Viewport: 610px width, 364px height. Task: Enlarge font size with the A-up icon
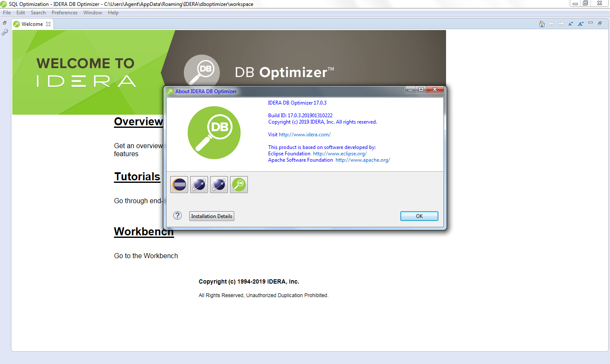tap(581, 24)
